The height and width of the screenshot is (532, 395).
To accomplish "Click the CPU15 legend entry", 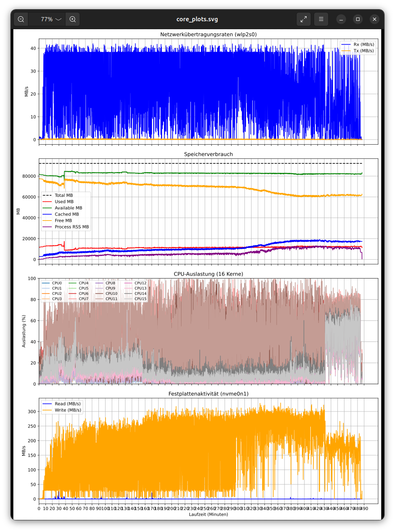I will pyautogui.click(x=135, y=299).
